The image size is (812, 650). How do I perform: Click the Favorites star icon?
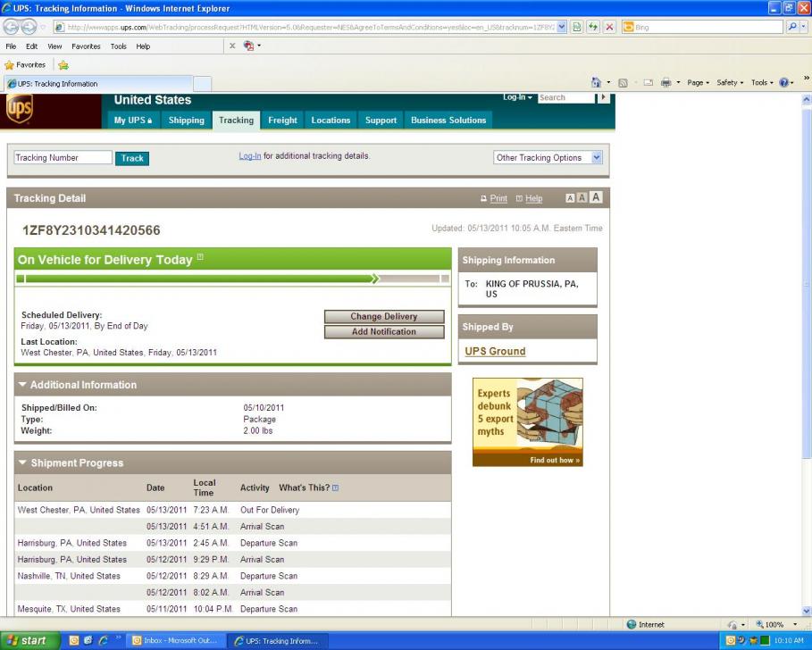pos(9,65)
